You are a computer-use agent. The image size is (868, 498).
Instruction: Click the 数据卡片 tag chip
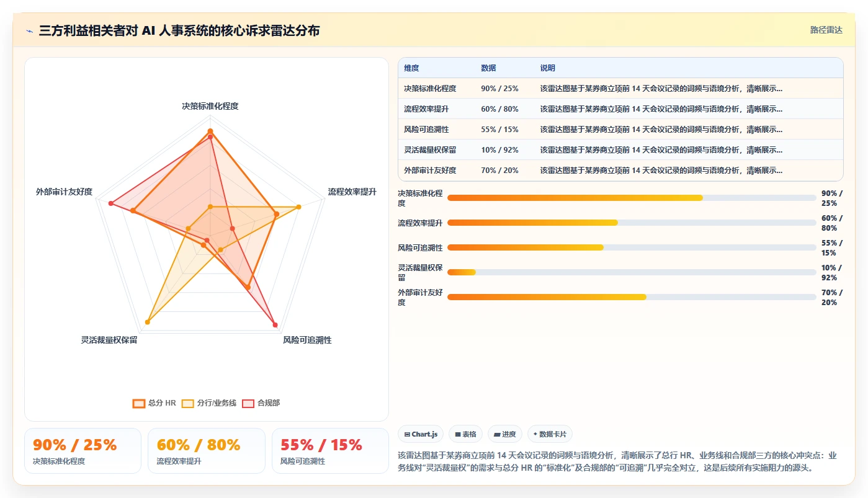click(x=550, y=434)
